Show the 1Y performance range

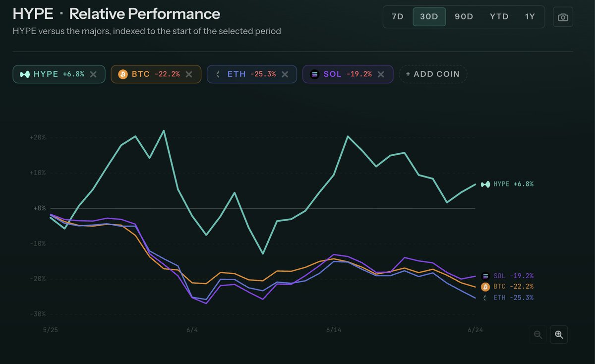click(x=530, y=16)
